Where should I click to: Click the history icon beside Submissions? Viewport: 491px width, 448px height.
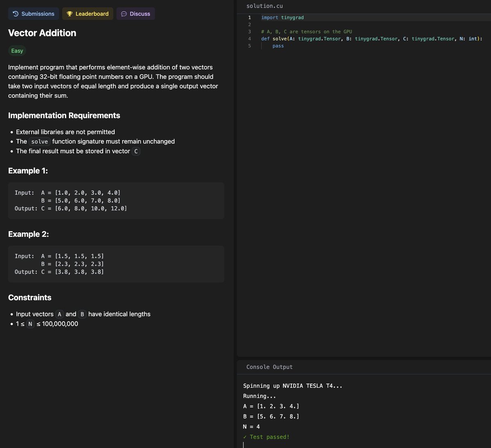click(16, 14)
